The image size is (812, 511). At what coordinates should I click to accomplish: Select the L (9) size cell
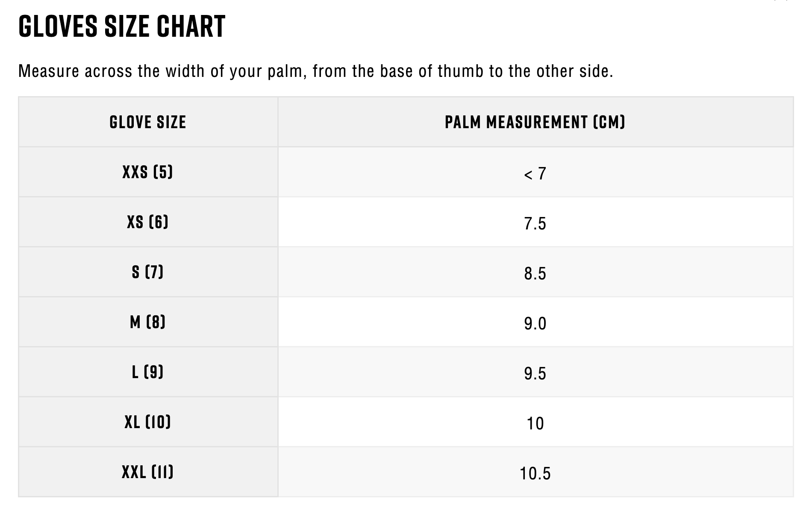[148, 372]
